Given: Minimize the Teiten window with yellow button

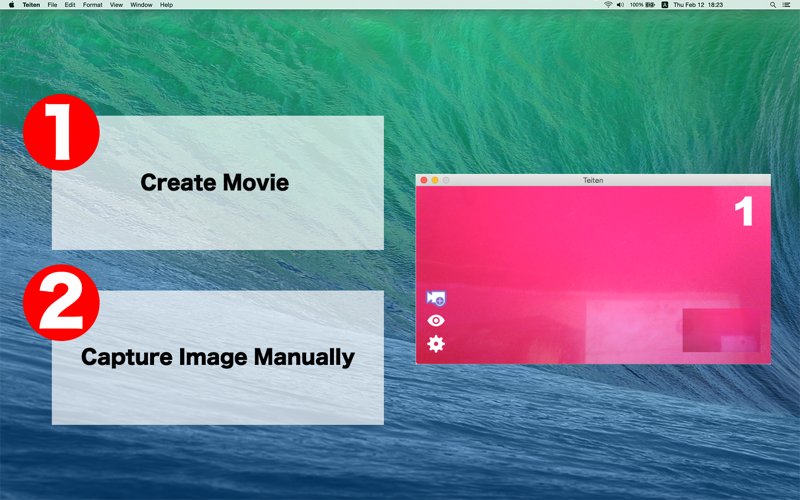Looking at the screenshot, I should click(435, 180).
